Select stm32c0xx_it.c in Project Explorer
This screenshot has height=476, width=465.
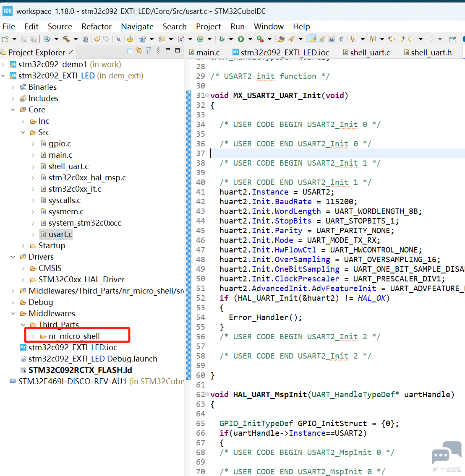tap(71, 189)
